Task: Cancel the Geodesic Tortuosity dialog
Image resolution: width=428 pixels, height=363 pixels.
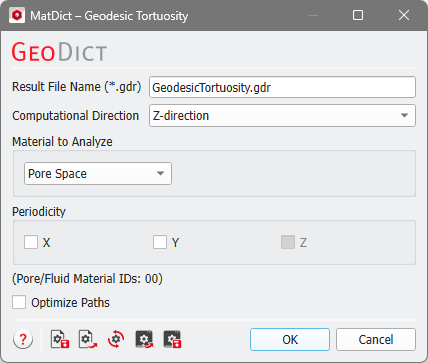Action: pos(376,339)
